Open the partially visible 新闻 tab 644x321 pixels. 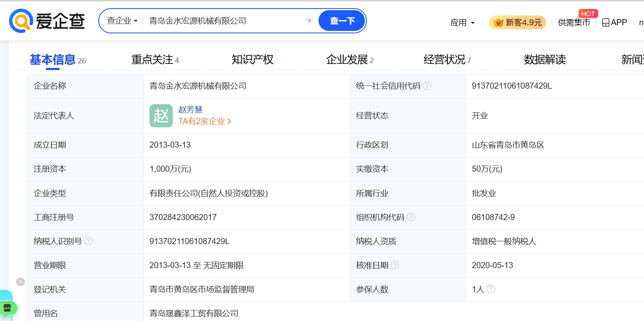tap(632, 60)
